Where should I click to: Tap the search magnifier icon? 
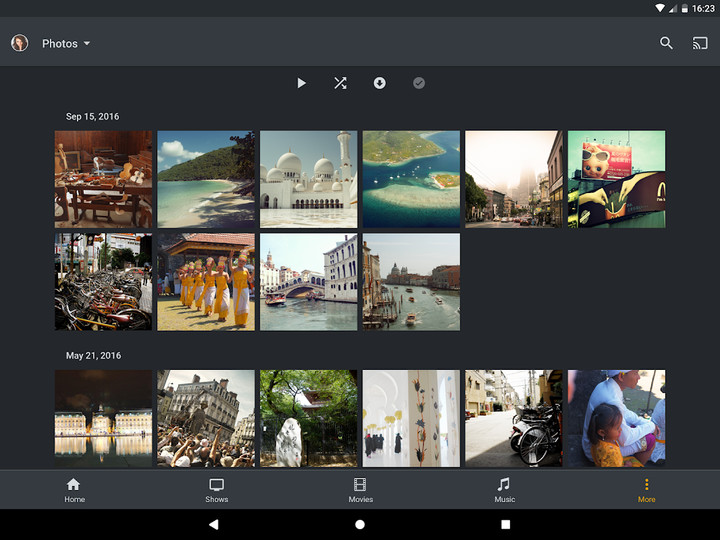[666, 43]
